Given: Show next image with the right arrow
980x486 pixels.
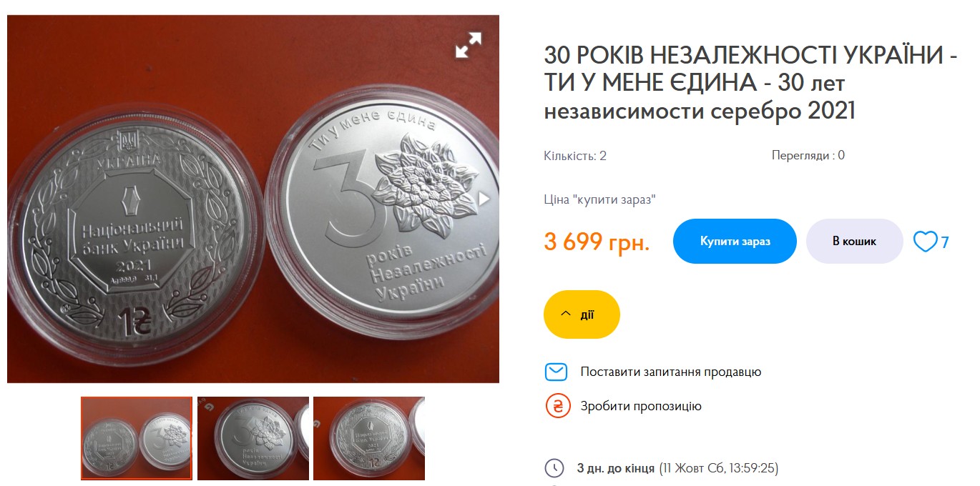Looking at the screenshot, I should (484, 199).
